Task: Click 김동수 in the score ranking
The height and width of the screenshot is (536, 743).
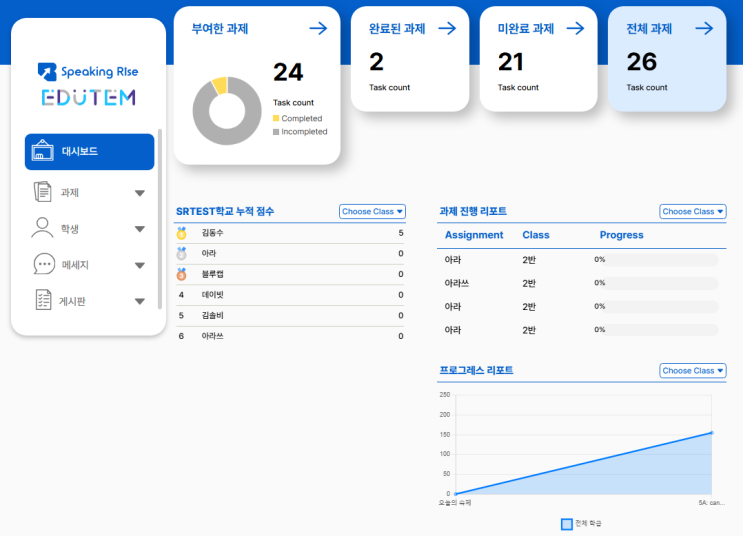Action: tap(212, 233)
